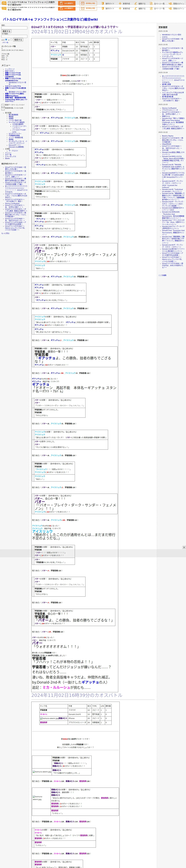Open 旧wiki link
Image resolution: width=186 pixels, height=868 pixels.
pyautogui.click(x=7, y=158)
